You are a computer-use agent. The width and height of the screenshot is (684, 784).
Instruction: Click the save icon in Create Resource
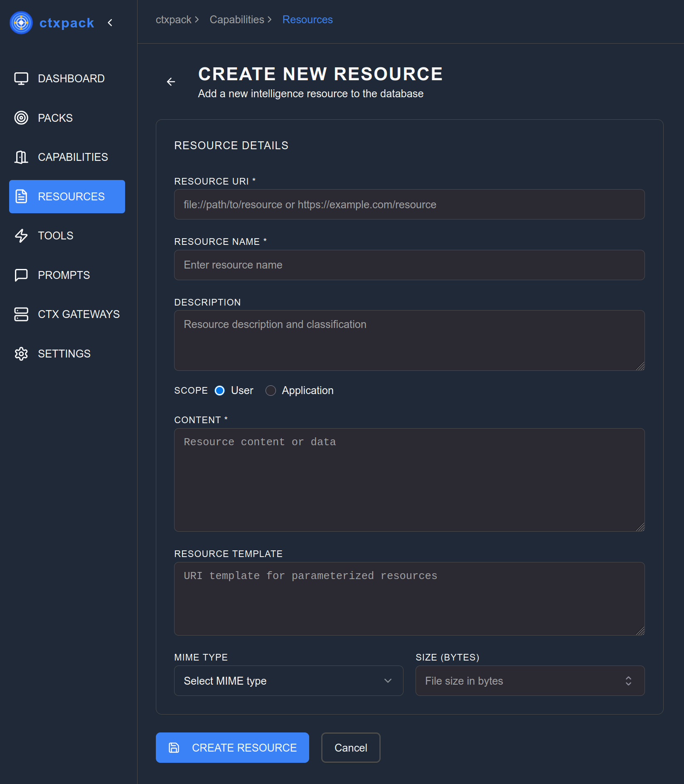click(174, 748)
